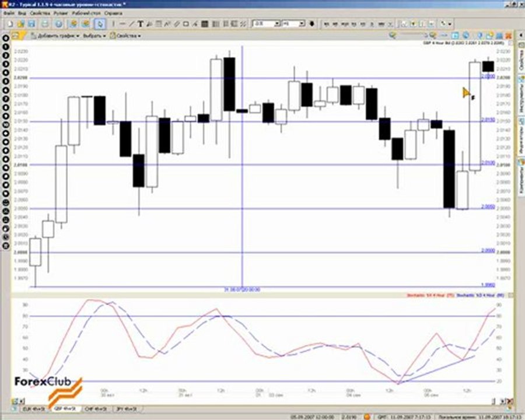525x420 pixels.
Task: Click the small box button of stochastic panel header
Action: (510, 295)
